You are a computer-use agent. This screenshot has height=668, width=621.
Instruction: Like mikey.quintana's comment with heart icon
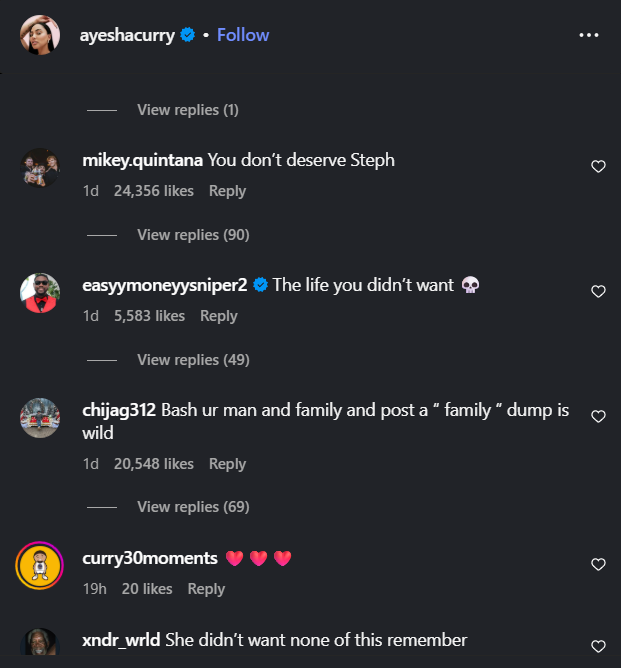tap(598, 167)
